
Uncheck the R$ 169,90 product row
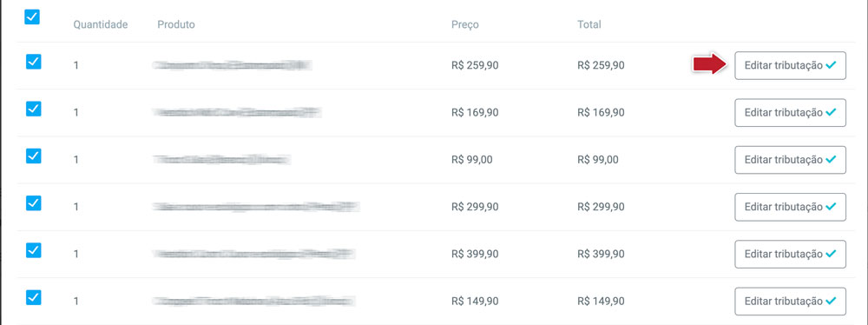click(34, 109)
